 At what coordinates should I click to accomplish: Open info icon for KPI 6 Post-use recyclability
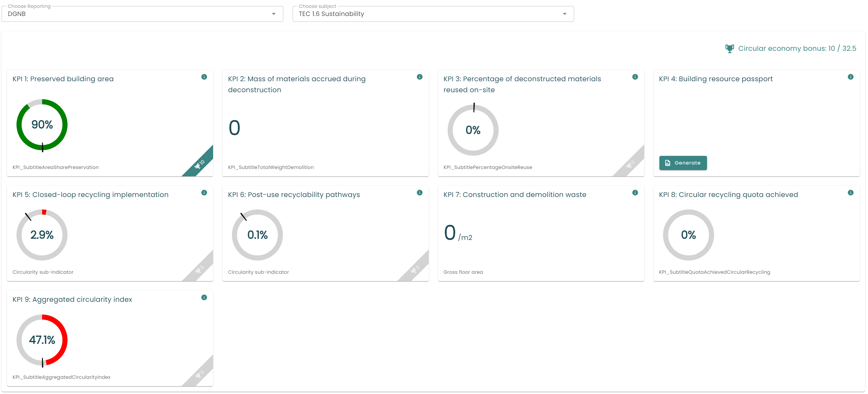tap(420, 193)
